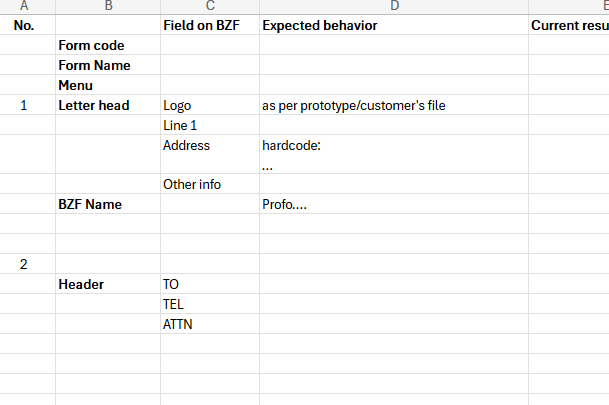Select column A header
The image size is (609, 405).
click(x=24, y=6)
